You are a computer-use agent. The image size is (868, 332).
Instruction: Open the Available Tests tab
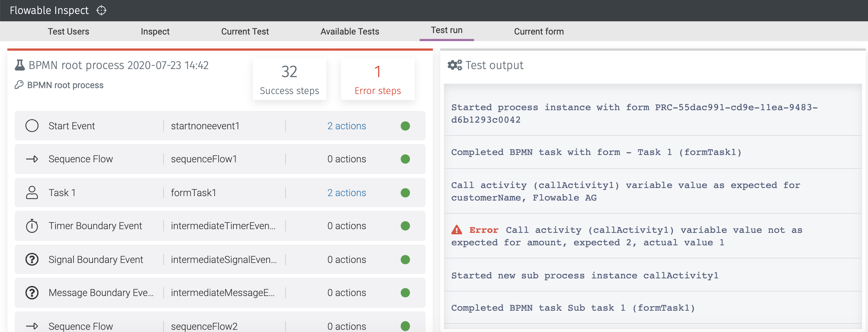pyautogui.click(x=349, y=32)
